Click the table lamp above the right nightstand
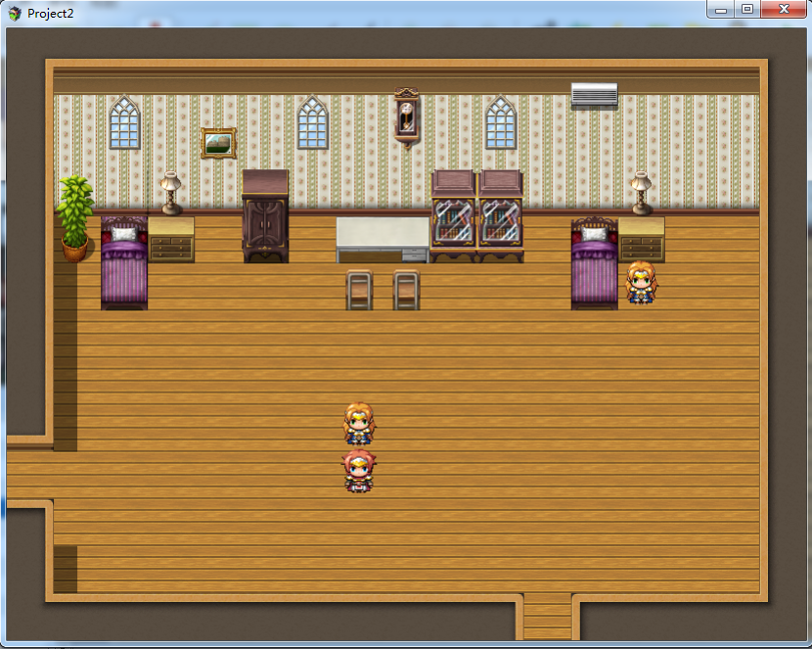This screenshot has width=812, height=649. [x=641, y=193]
